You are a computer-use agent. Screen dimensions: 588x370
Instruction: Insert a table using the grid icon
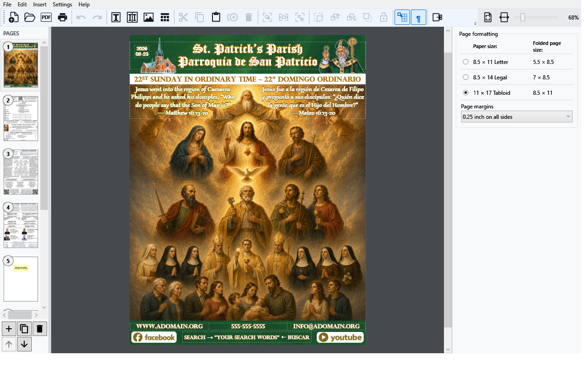(x=165, y=18)
